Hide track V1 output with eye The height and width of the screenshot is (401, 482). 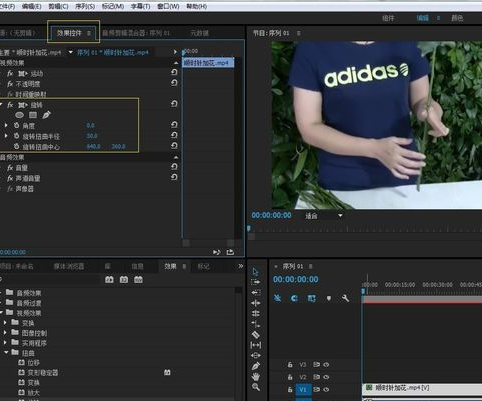click(326, 389)
